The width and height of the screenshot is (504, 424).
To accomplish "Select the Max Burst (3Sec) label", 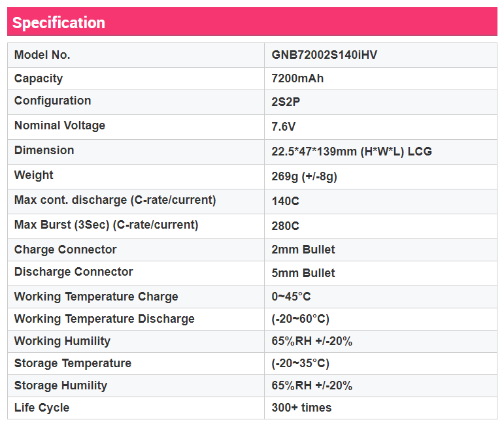I will coord(106,225).
